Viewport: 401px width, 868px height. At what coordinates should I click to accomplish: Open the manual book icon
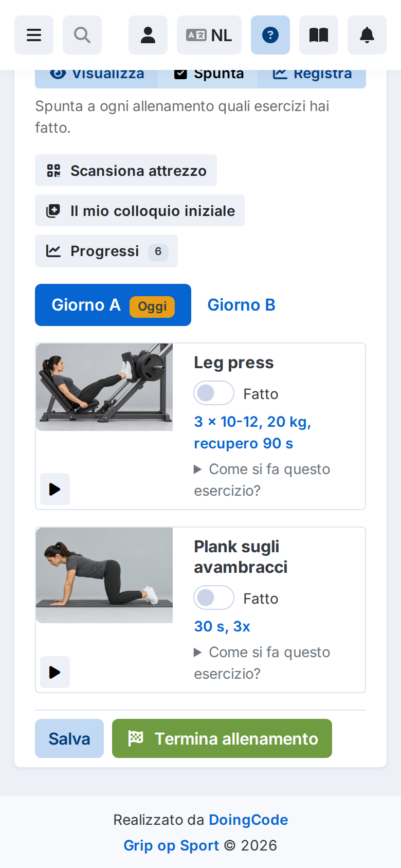click(319, 35)
